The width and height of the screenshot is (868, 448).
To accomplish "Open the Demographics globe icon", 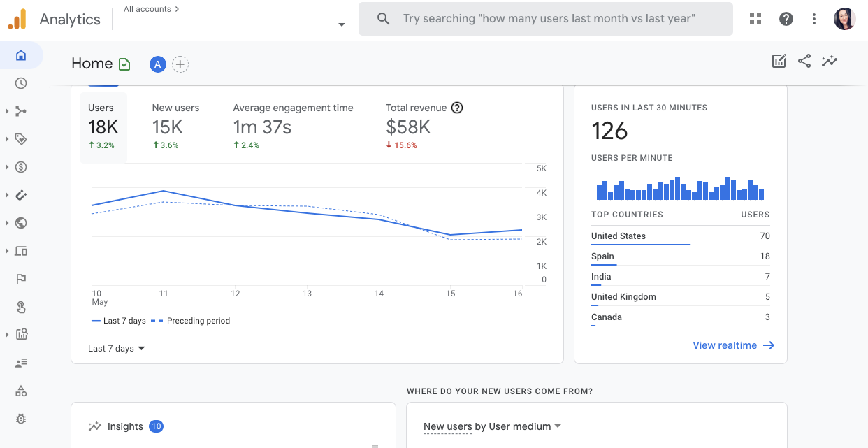I will click(21, 223).
